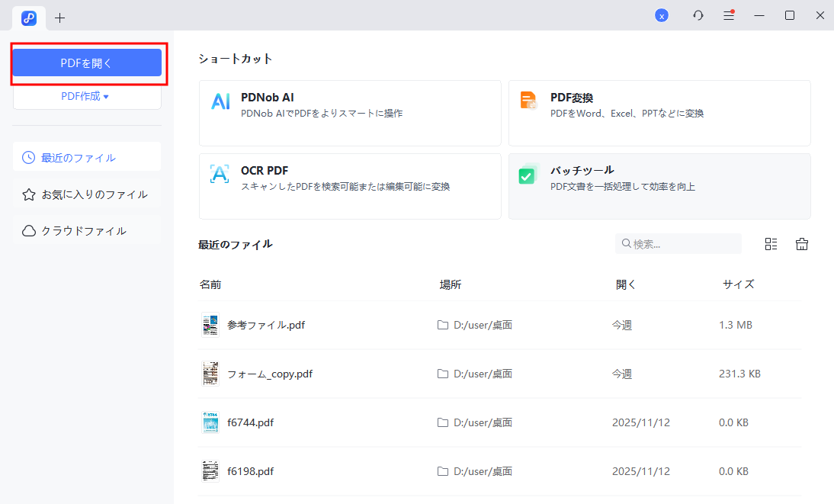
Task: Open the hamburger menu with notification dot
Action: pos(728,15)
